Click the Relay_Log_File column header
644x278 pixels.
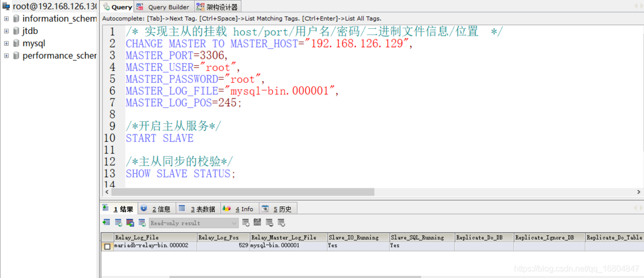pyautogui.click(x=155, y=238)
